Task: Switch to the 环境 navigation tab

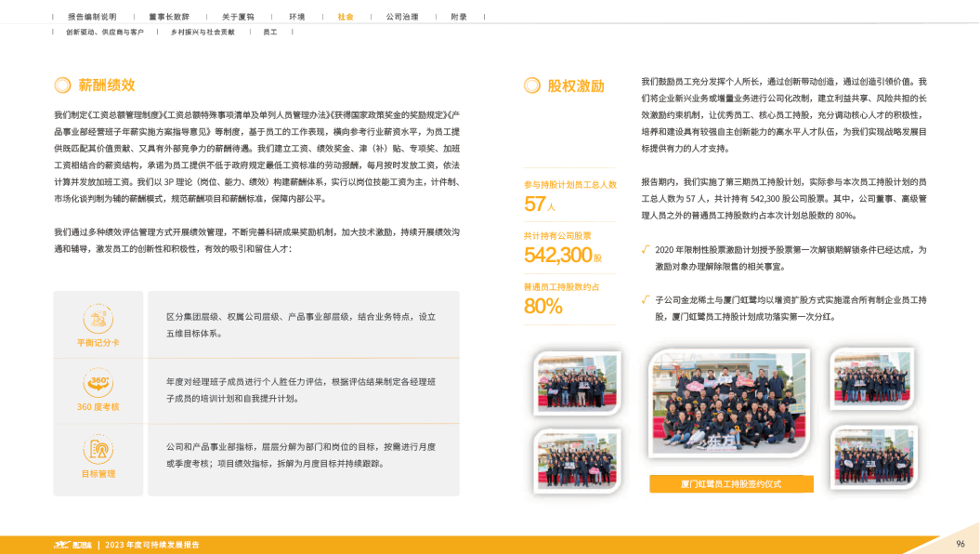Action: click(296, 17)
